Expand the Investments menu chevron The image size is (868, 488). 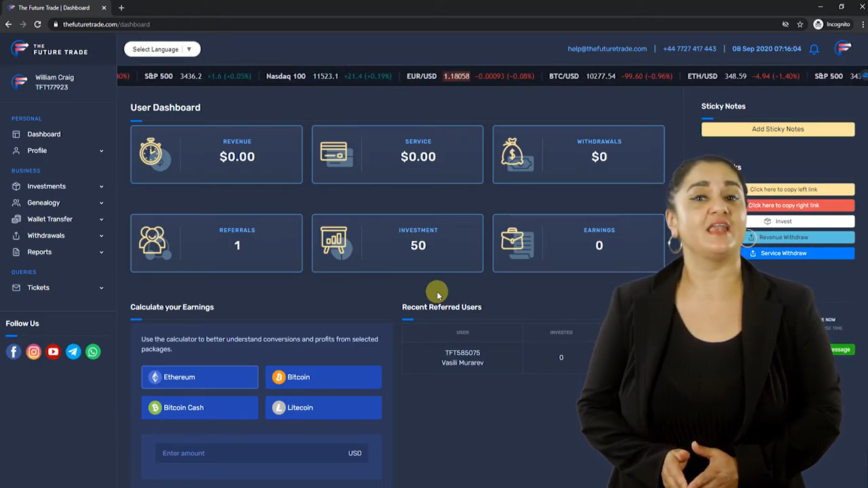(x=102, y=187)
